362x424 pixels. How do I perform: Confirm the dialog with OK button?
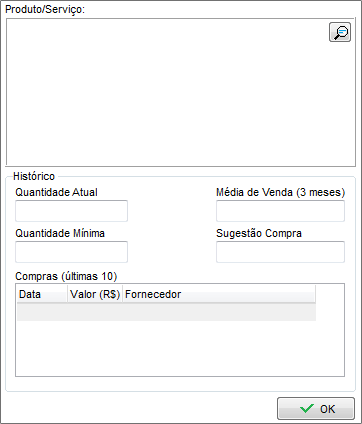coord(316,408)
